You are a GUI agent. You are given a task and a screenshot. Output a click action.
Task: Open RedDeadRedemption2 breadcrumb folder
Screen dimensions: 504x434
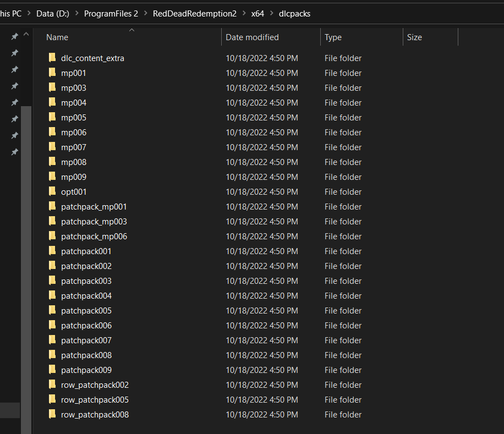click(x=194, y=14)
